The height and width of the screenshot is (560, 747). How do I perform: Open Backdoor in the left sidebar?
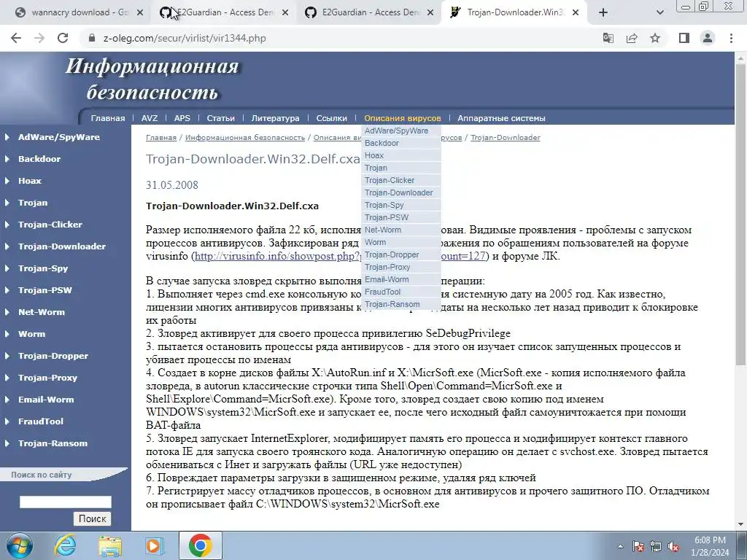click(x=39, y=159)
